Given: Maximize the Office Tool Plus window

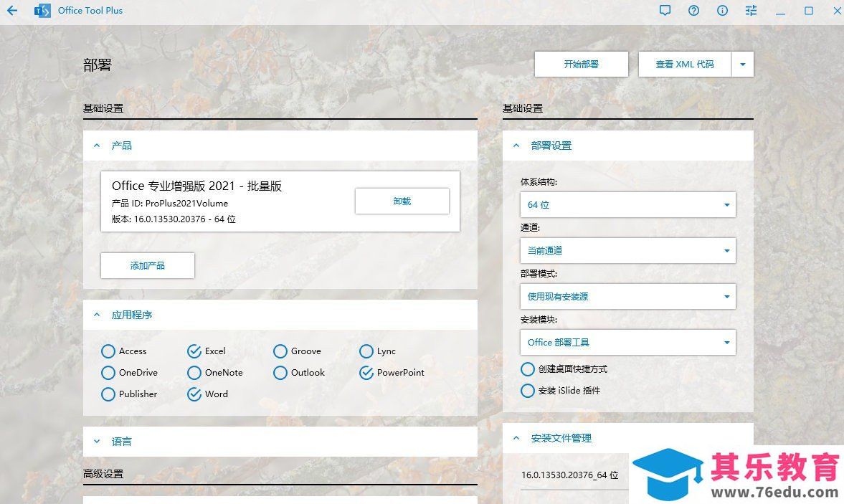Looking at the screenshot, I should click(808, 11).
